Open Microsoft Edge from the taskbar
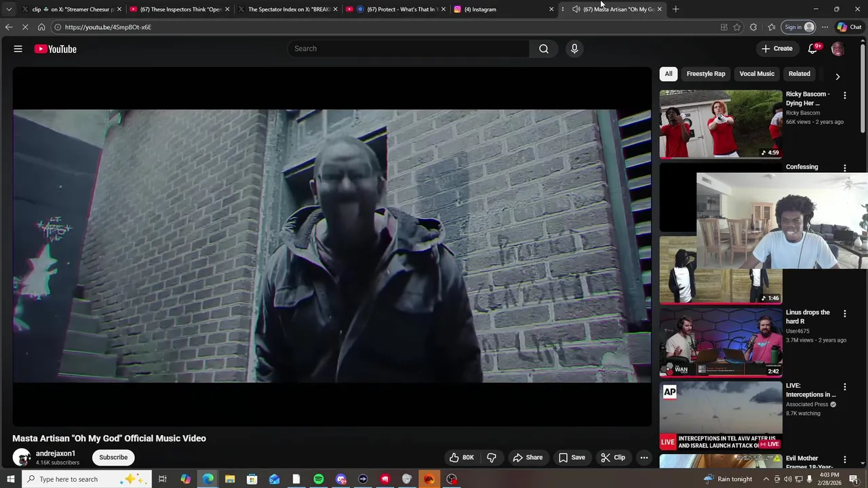The width and height of the screenshot is (868, 488). pos(208,479)
